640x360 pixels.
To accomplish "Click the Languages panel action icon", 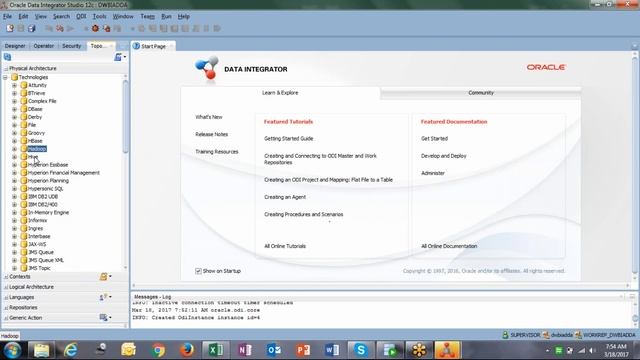I will pos(103,297).
